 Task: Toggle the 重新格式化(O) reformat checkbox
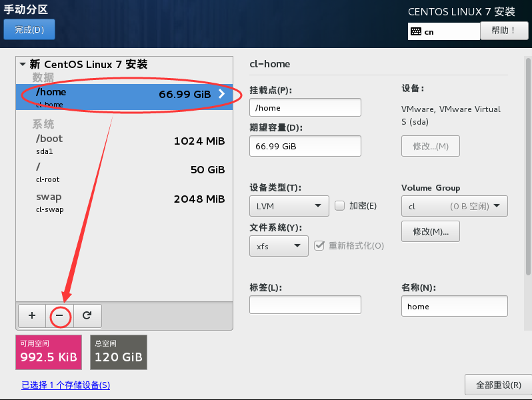point(319,245)
